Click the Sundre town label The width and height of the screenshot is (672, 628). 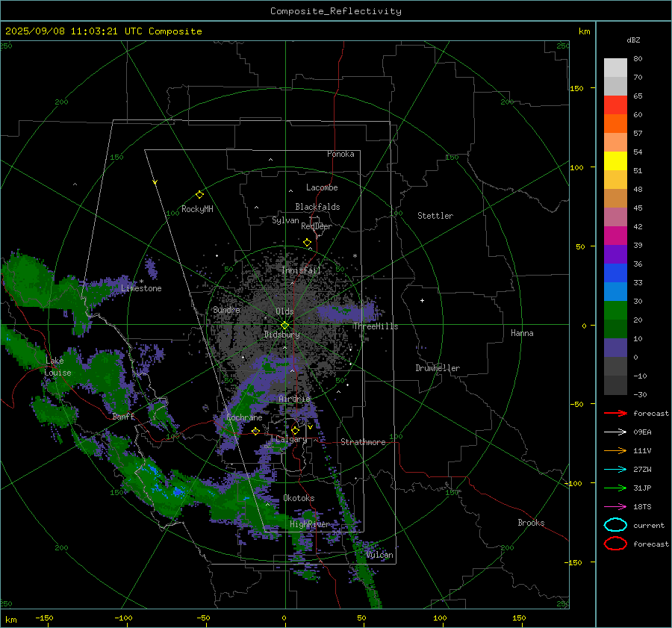pos(227,310)
